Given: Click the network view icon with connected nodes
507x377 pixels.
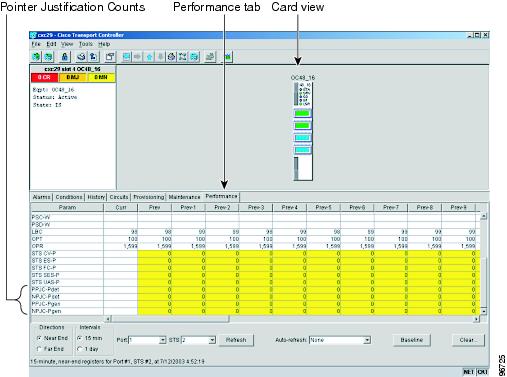Looking at the screenshot, I should point(182,57).
